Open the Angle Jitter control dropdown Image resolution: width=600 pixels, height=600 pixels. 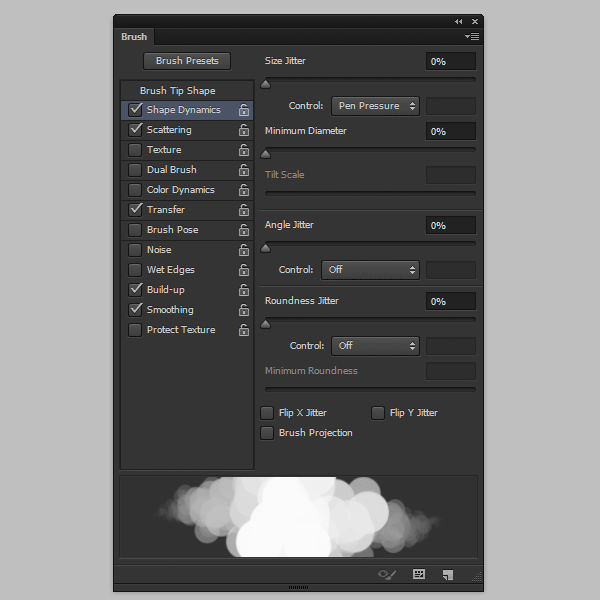coord(369,270)
